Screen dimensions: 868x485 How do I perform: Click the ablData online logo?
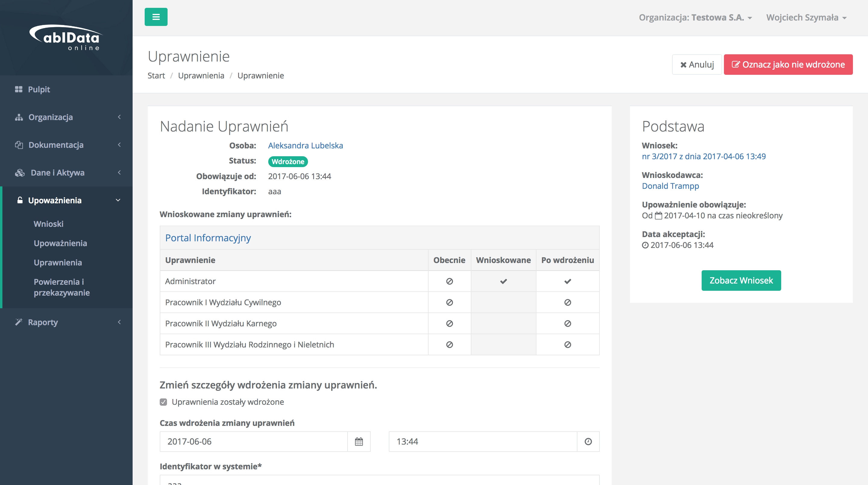click(66, 37)
